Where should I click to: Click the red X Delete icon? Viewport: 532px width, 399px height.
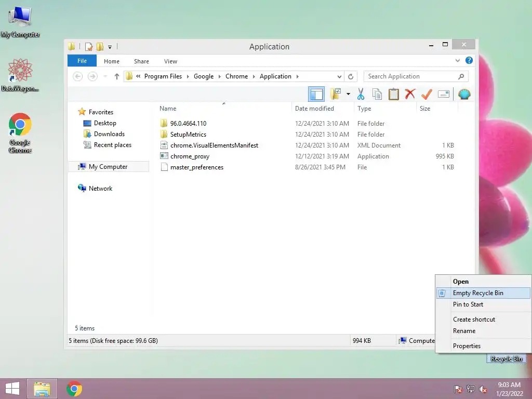pyautogui.click(x=410, y=94)
